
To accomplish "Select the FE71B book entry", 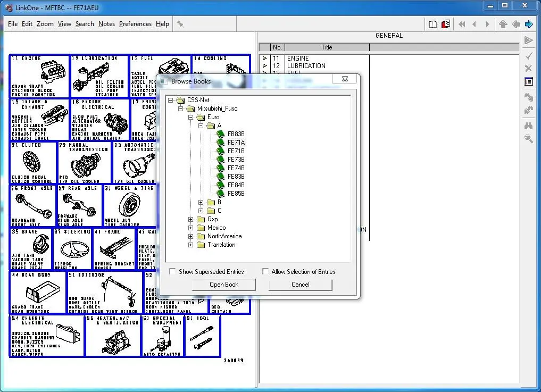I will click(x=236, y=151).
